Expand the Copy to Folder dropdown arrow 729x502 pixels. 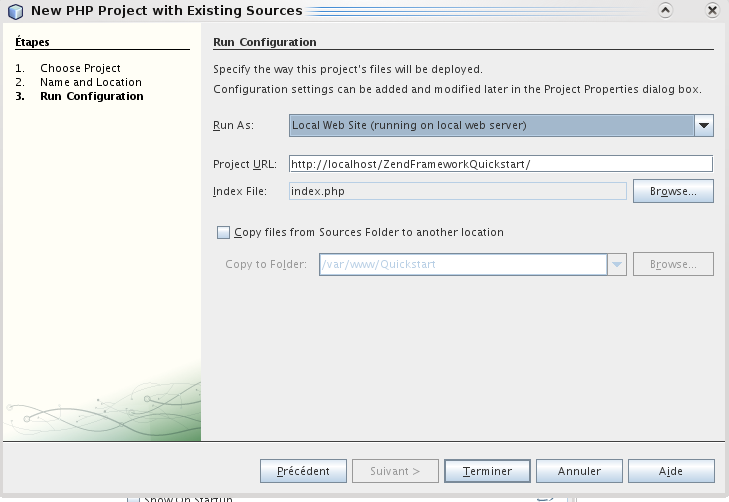[x=617, y=265]
